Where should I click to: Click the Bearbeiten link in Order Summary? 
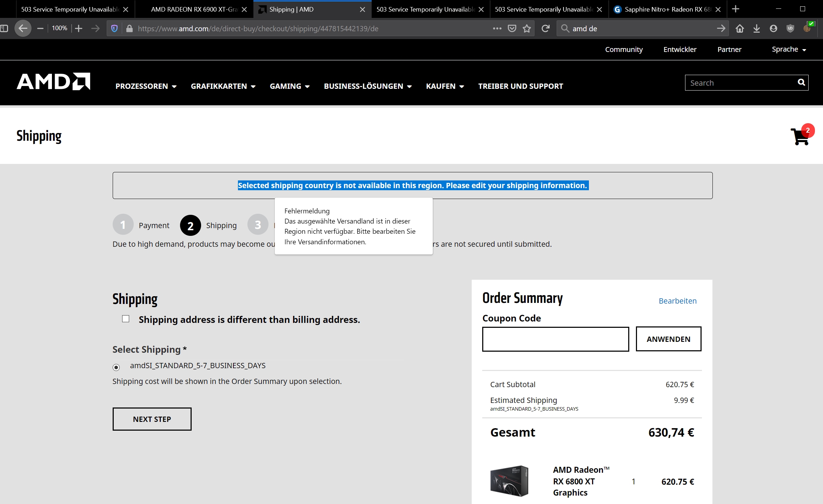click(x=677, y=301)
